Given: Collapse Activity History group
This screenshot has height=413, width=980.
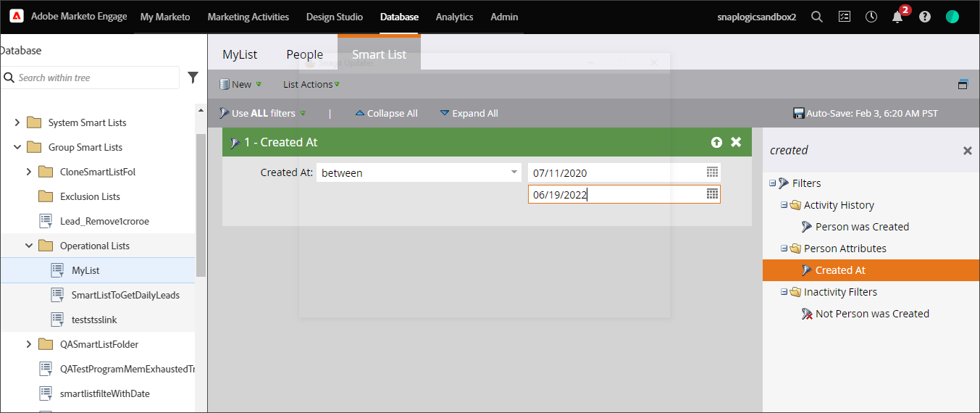Looking at the screenshot, I should [784, 205].
